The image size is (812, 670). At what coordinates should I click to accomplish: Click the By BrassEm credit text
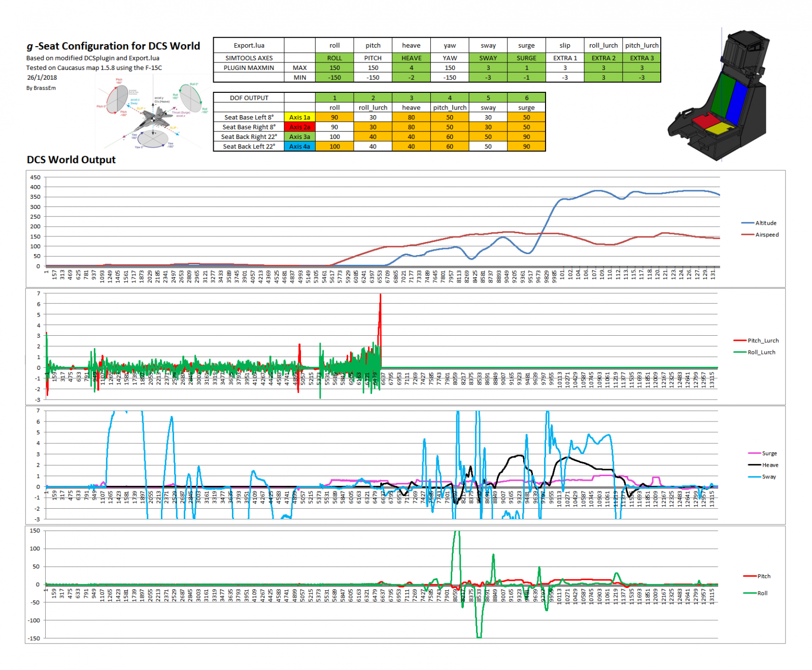point(41,88)
